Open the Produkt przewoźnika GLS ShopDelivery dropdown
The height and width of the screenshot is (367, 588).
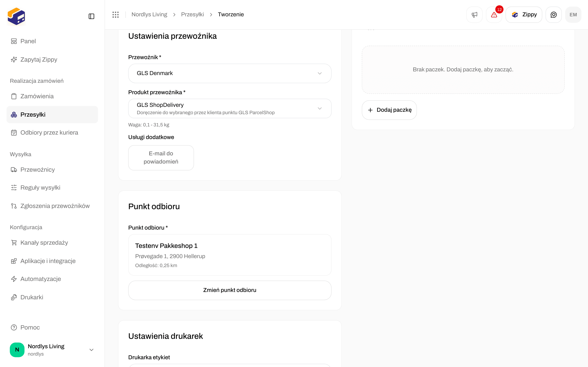click(x=230, y=108)
